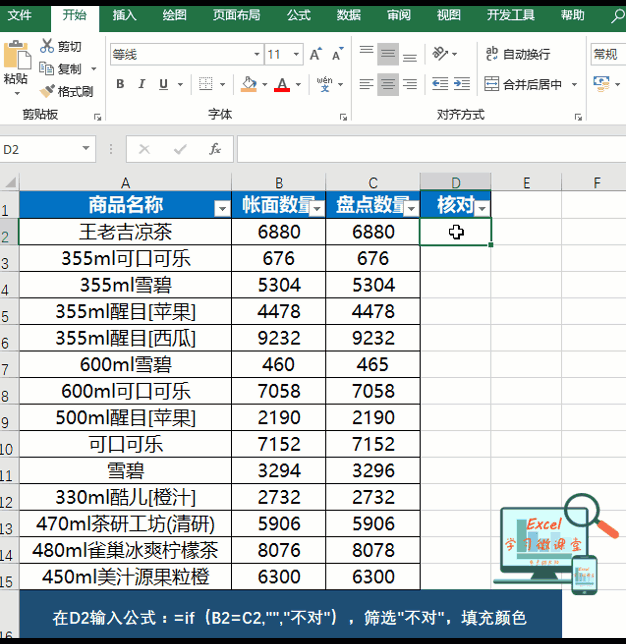626x644 pixels.
Task: Align text left
Action: point(366,84)
